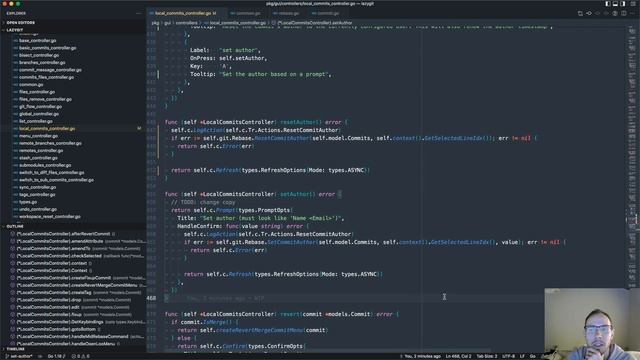Open the Tab Size: 2 indentation setting
Screen dimensions: 640x360
[487, 356]
